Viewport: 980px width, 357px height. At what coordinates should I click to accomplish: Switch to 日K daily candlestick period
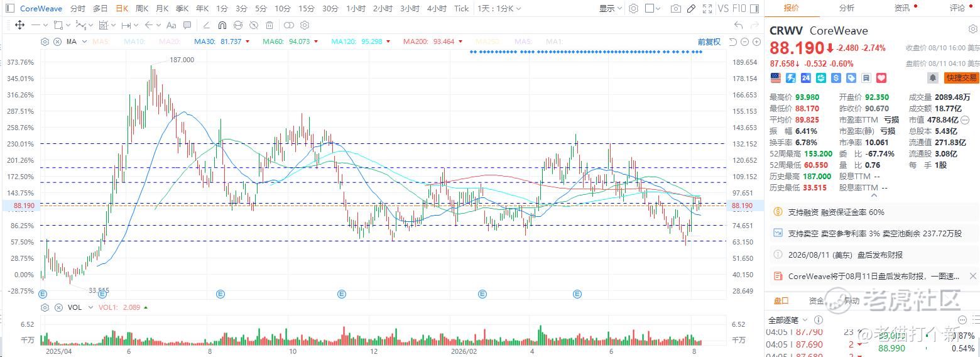coord(122,8)
